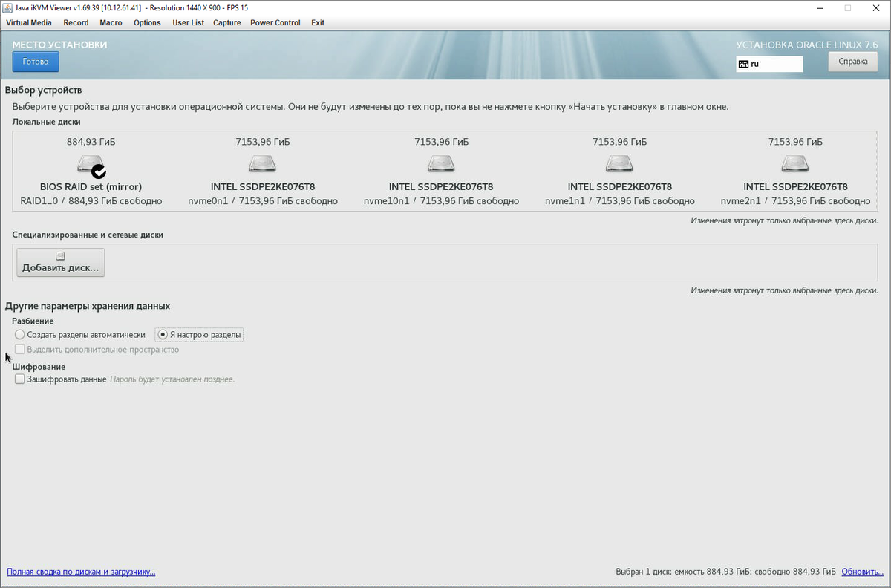
Task: Select the nvme2n1 INTEL SSDPE2KE076T8 disk
Action: pos(794,165)
